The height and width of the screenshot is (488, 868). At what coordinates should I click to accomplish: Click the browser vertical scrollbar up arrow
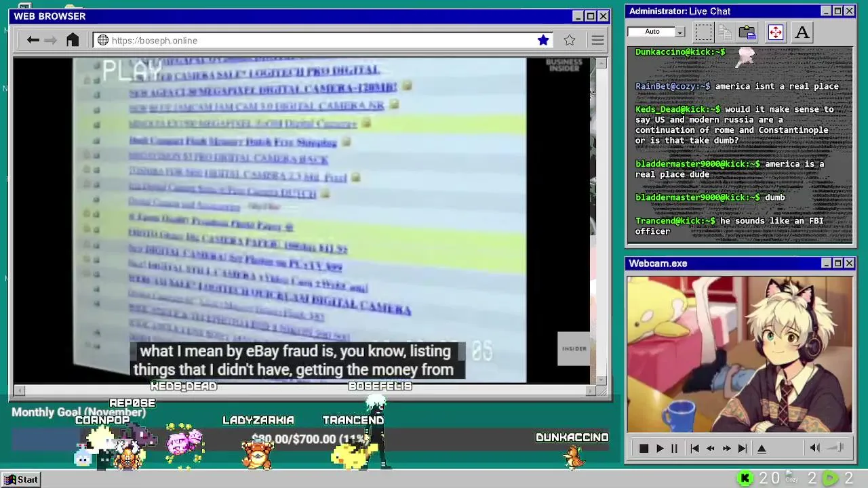(x=601, y=63)
